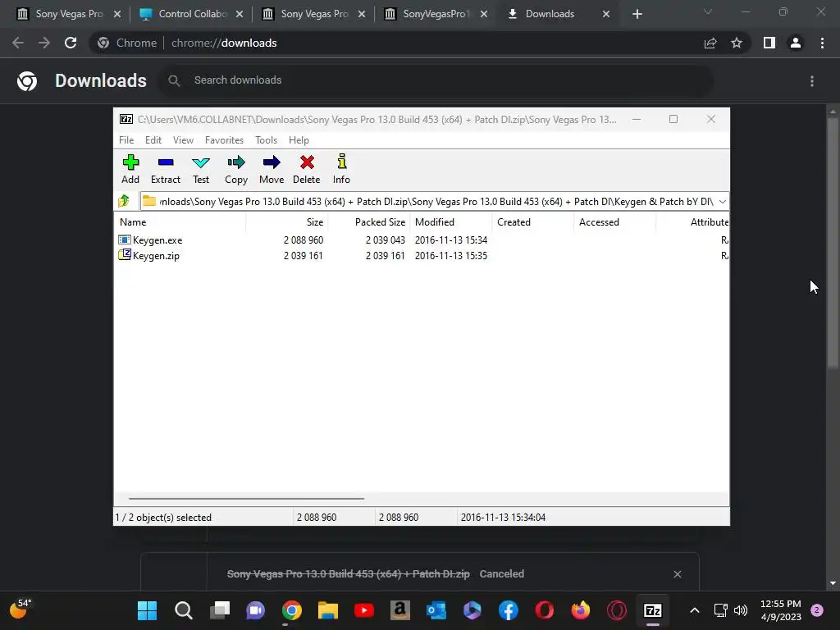The height and width of the screenshot is (630, 840).
Task: Sort by the Name column header
Action: point(180,221)
